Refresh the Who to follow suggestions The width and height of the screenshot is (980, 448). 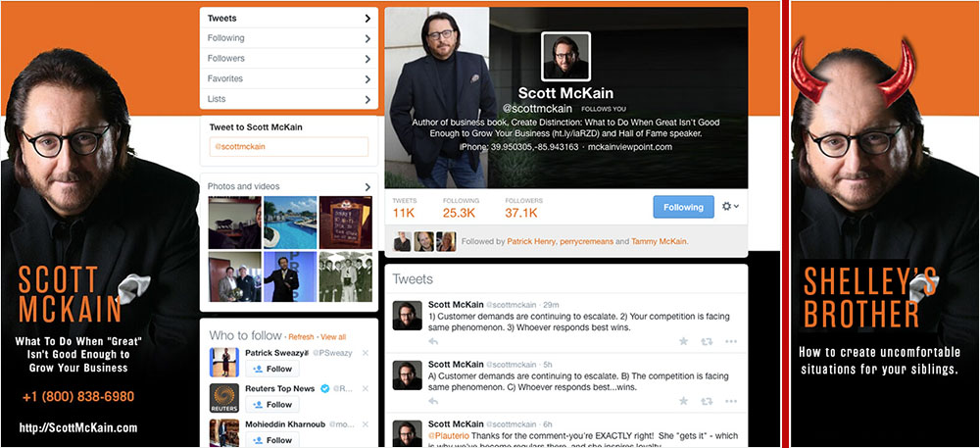click(301, 337)
